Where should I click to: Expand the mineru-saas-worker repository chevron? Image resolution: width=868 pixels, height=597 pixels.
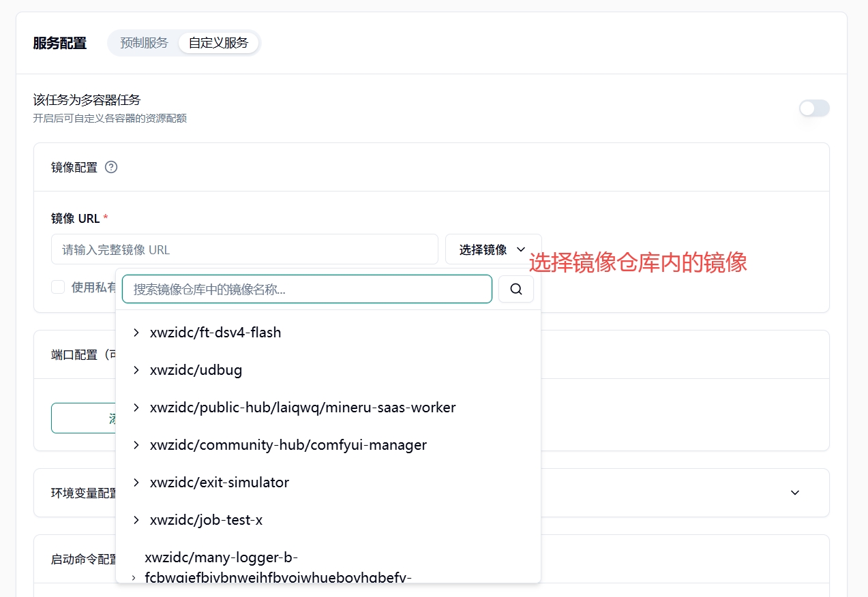[136, 408]
